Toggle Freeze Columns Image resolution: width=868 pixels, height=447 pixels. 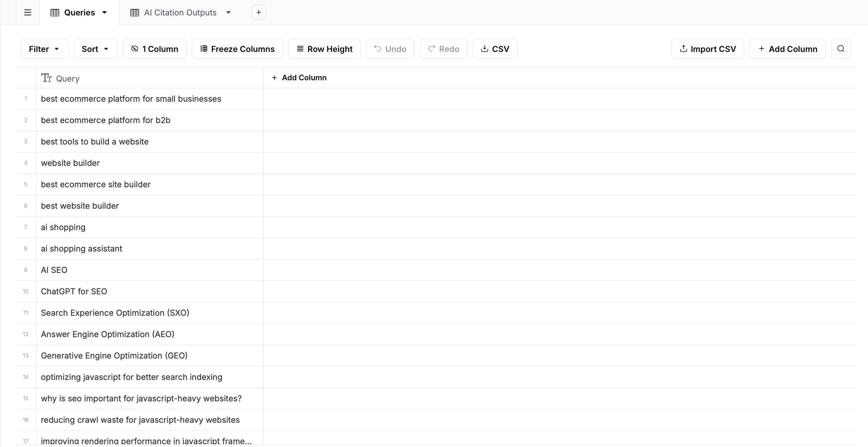237,48
